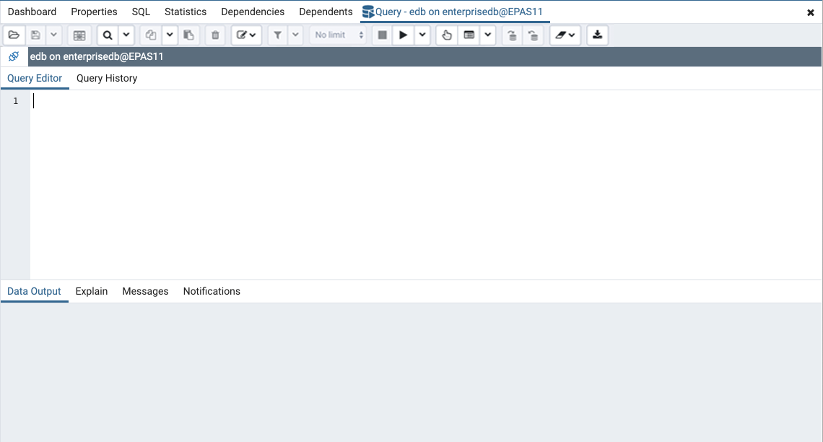Click the Save file icon

click(x=36, y=35)
